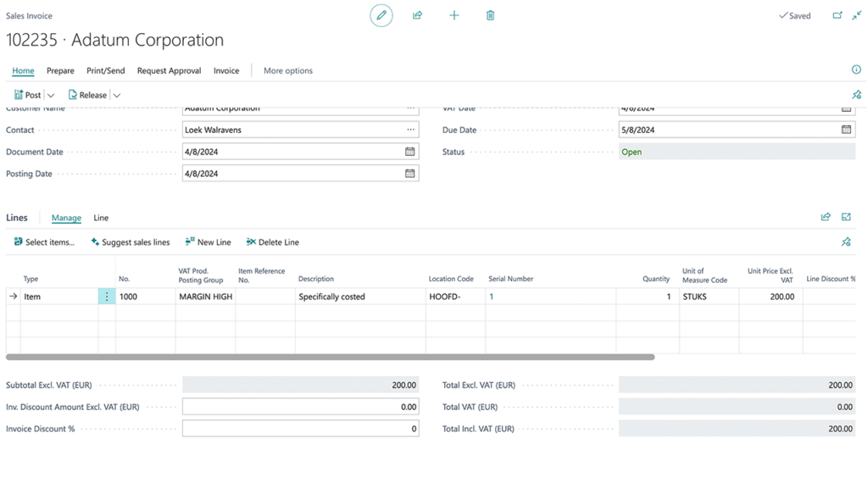Click Location Code column header
868x488 pixels.
451,279
